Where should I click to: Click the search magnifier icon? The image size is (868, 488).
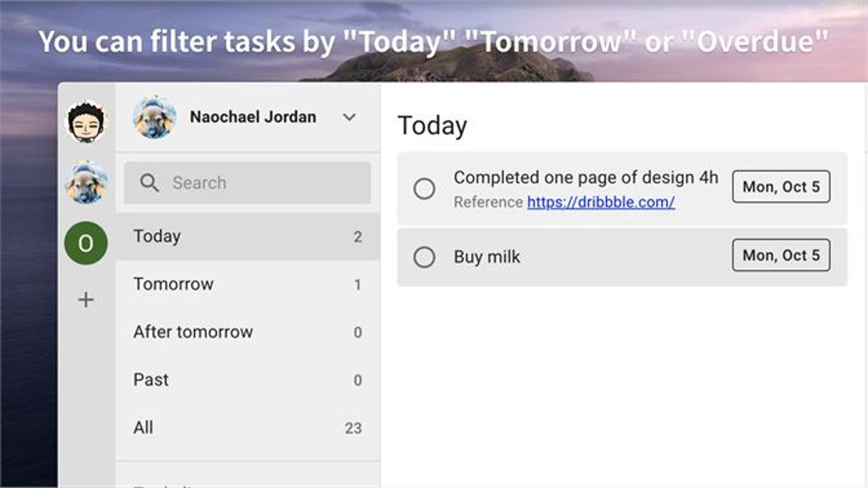tap(150, 183)
